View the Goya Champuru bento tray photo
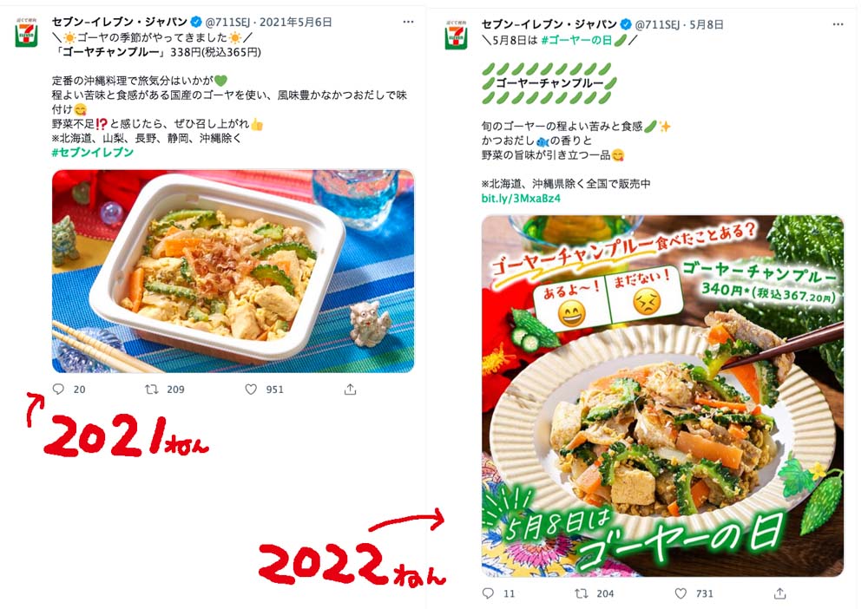Screen dimensions: 868x609 (233, 271)
